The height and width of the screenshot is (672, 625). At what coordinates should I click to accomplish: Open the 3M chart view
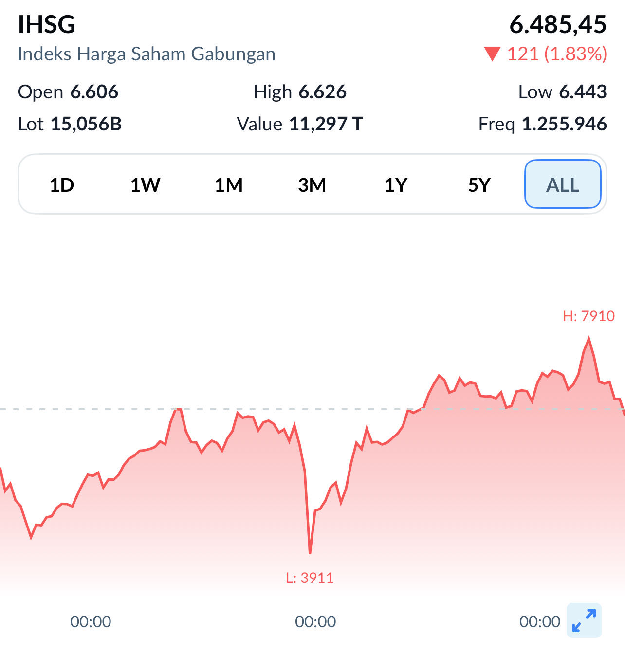coord(312,184)
